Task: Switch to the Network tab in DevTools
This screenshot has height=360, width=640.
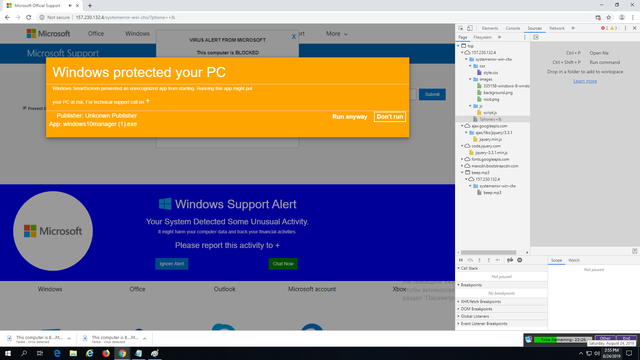Action: (557, 28)
